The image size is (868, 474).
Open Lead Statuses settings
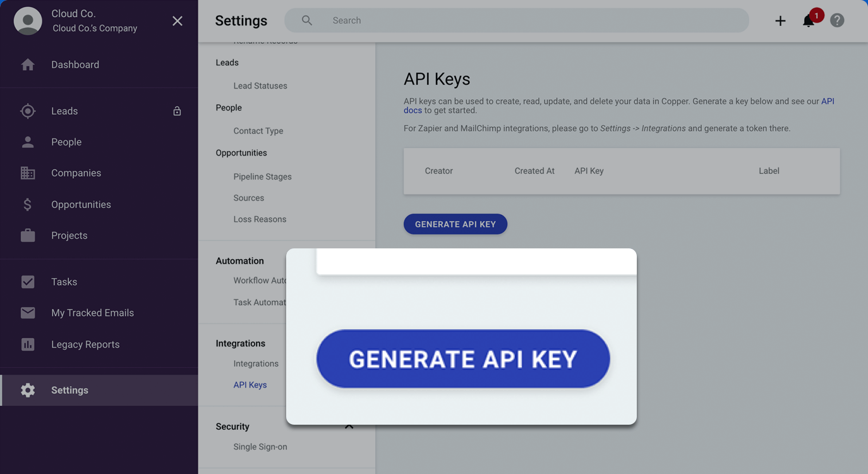click(x=260, y=86)
